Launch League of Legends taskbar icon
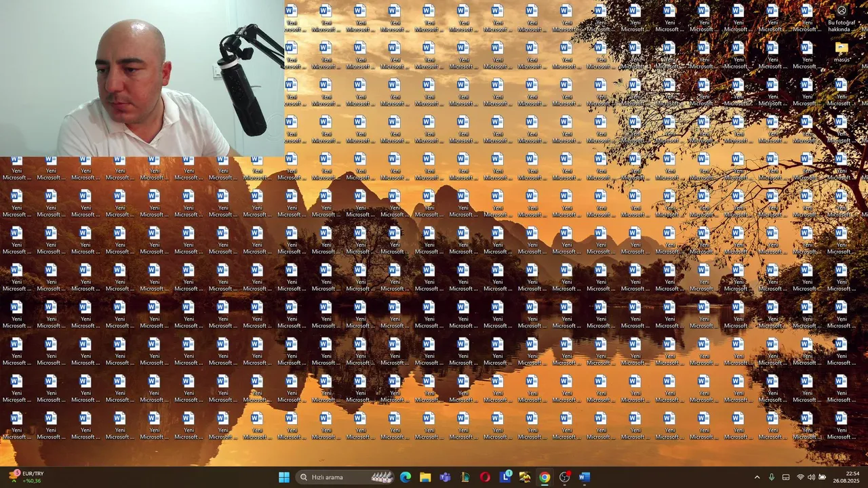The image size is (868, 488). [465, 477]
